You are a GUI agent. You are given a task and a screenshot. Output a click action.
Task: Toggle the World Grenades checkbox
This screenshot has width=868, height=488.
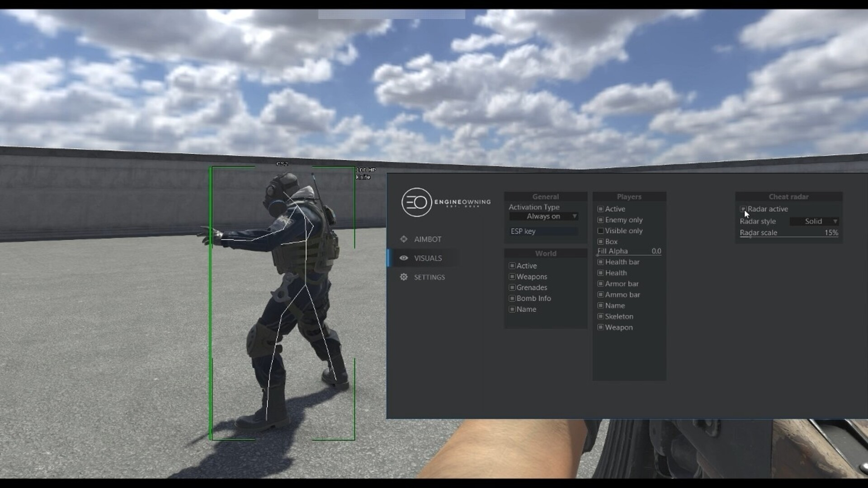tap(512, 287)
